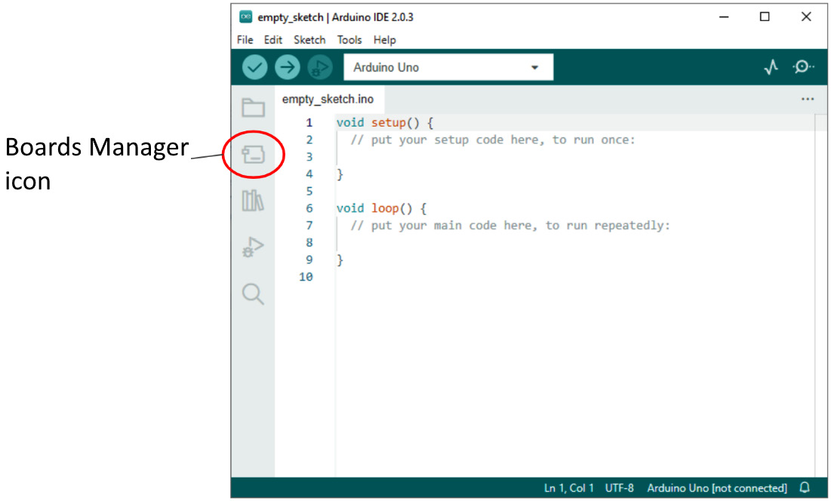Click line number 3 in the gutter
Viewport: 831px width, 504px height.
(x=309, y=157)
